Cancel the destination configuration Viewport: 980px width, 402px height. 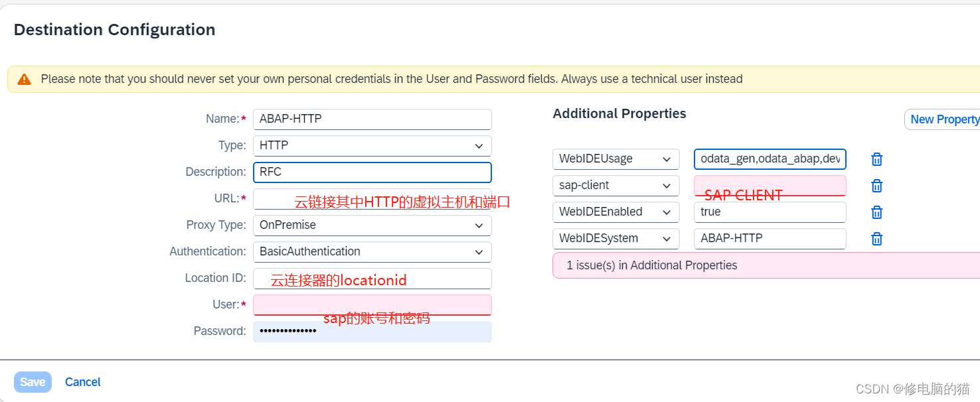[x=83, y=382]
